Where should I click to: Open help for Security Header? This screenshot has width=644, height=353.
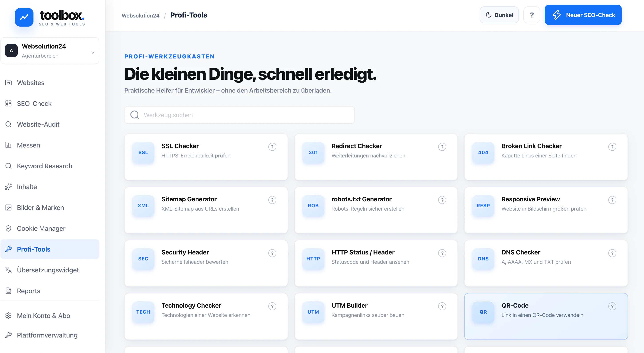(272, 253)
